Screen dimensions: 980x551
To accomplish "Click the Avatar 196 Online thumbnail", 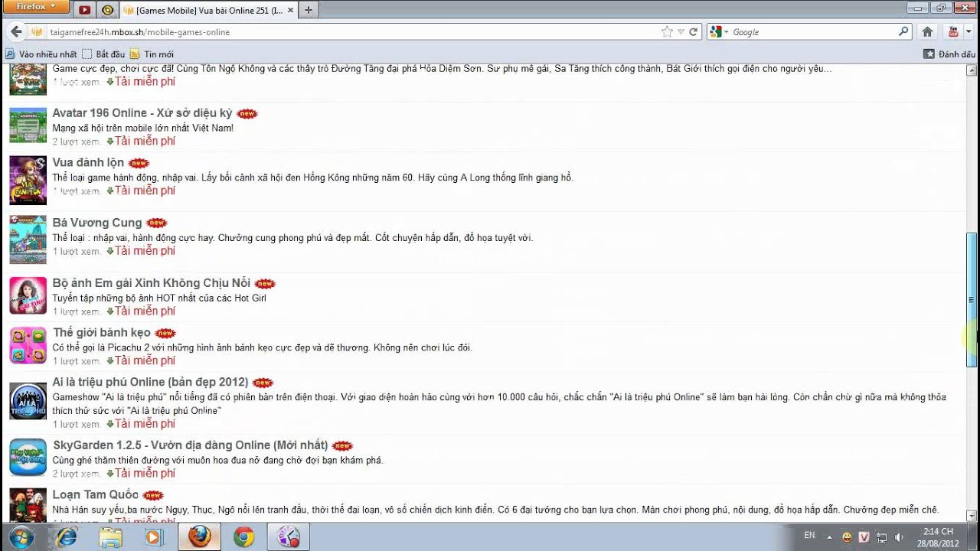I will click(28, 125).
